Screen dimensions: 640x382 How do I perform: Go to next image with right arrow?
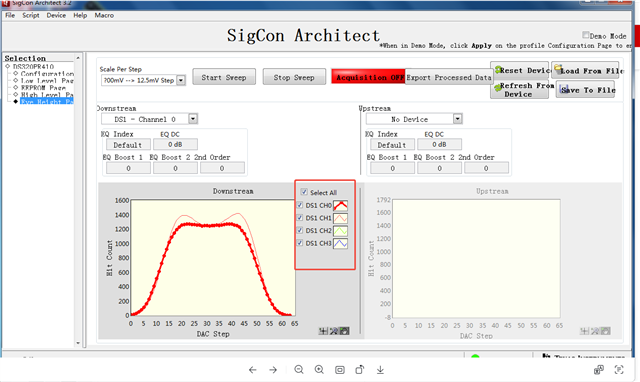coord(273,370)
